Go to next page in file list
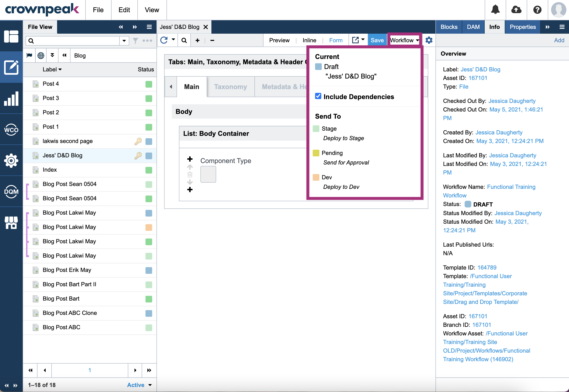Viewport: 569px width, 392px height. (135, 370)
